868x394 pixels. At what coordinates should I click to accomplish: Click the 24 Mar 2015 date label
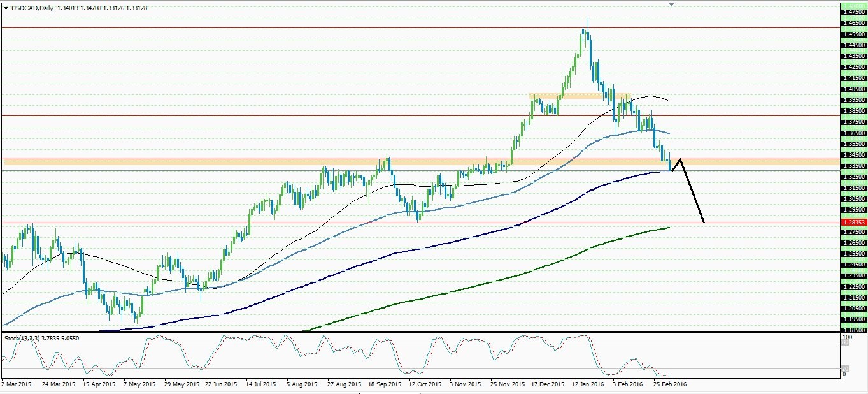[59, 384]
